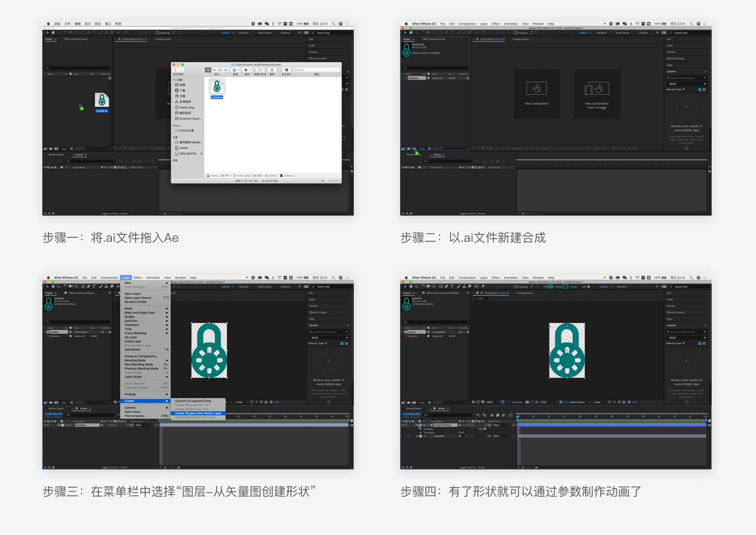Open the 文件 menu in step one menu bar
The width and height of the screenshot is (756, 535).
pyautogui.click(x=68, y=24)
